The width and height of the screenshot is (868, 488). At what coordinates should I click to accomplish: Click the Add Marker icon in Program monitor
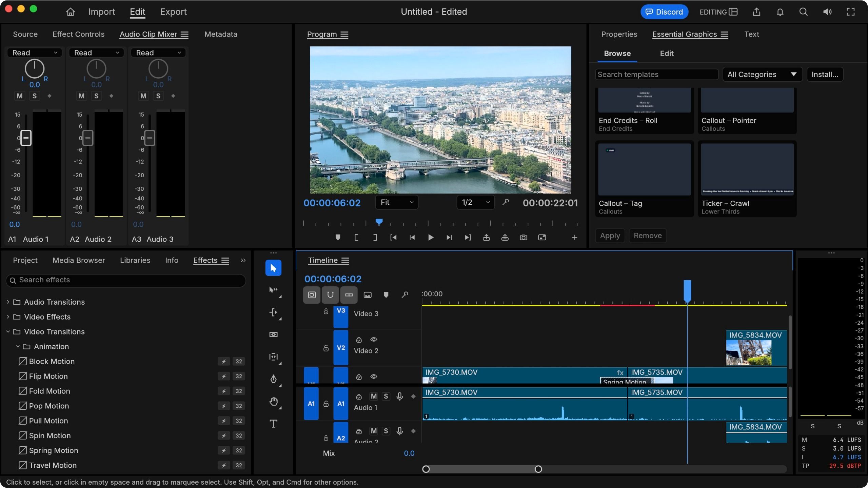[x=338, y=238]
